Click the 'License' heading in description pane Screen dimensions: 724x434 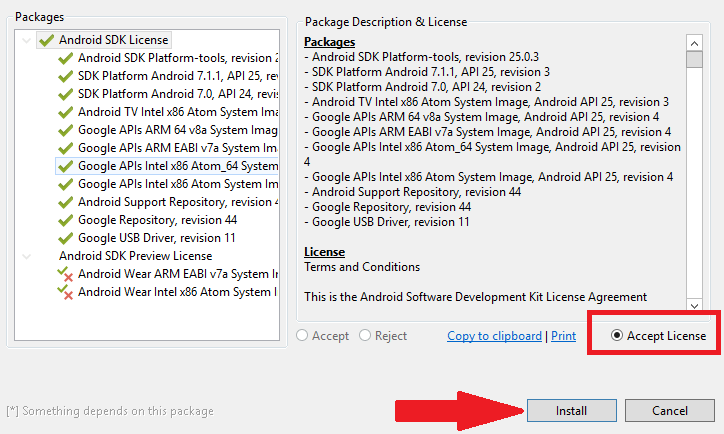click(324, 252)
